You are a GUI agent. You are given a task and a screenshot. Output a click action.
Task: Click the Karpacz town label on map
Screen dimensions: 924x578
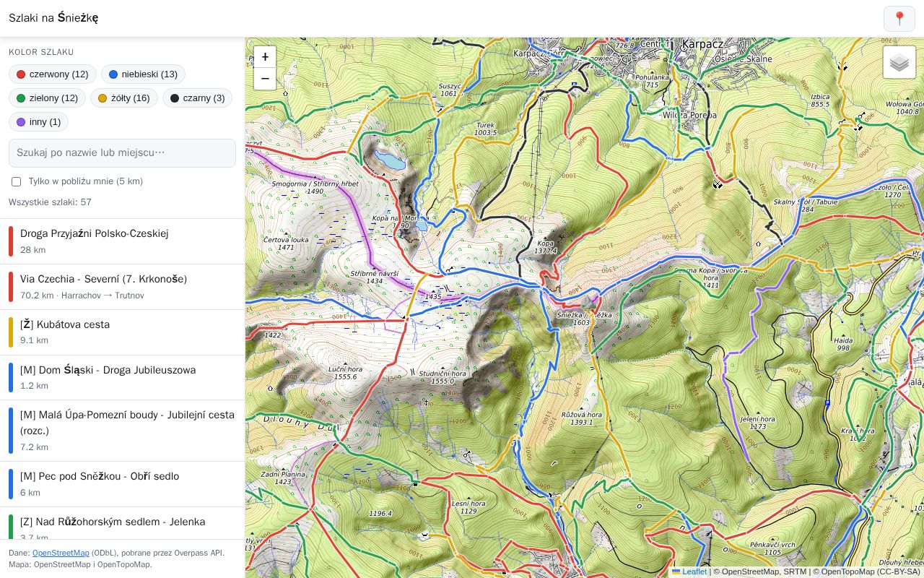click(702, 44)
